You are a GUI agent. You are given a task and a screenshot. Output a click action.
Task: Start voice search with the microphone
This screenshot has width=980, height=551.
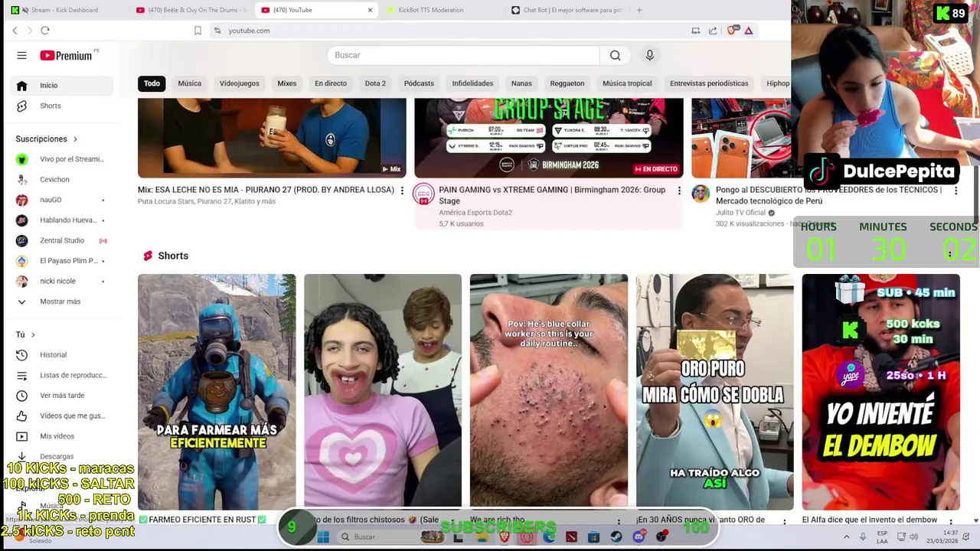pyautogui.click(x=649, y=55)
